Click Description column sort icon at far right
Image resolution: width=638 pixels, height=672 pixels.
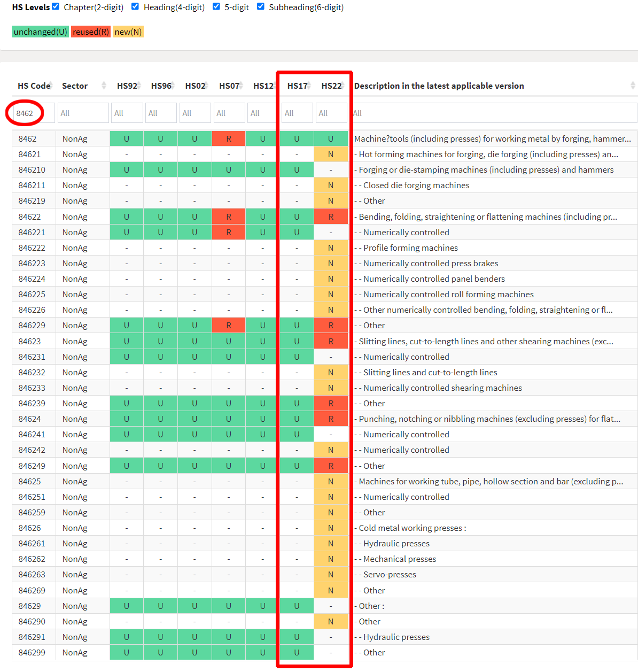point(633,86)
